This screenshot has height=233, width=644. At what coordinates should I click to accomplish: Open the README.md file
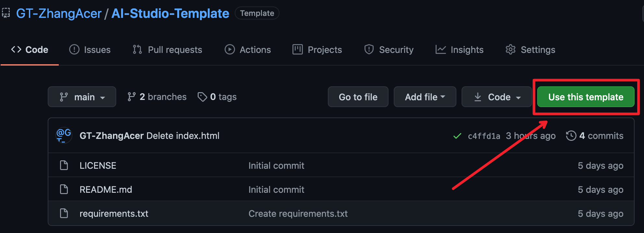(106, 190)
